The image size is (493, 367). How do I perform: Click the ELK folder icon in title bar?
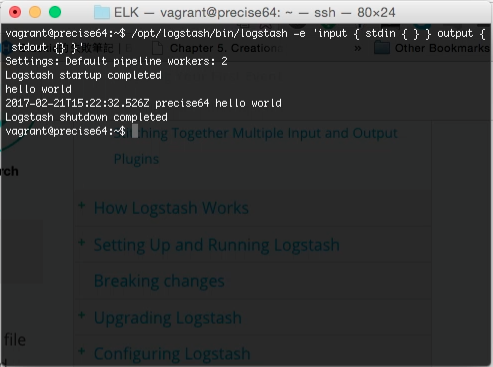point(102,12)
